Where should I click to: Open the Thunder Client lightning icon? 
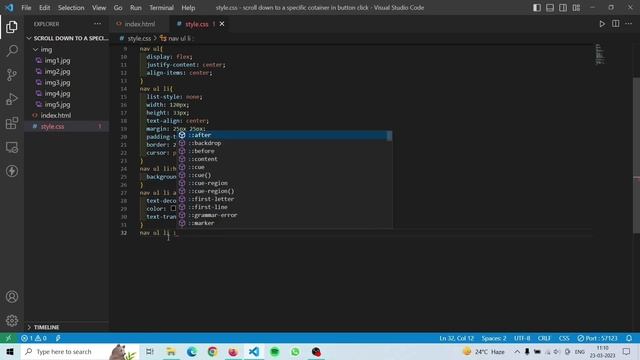click(x=12, y=171)
